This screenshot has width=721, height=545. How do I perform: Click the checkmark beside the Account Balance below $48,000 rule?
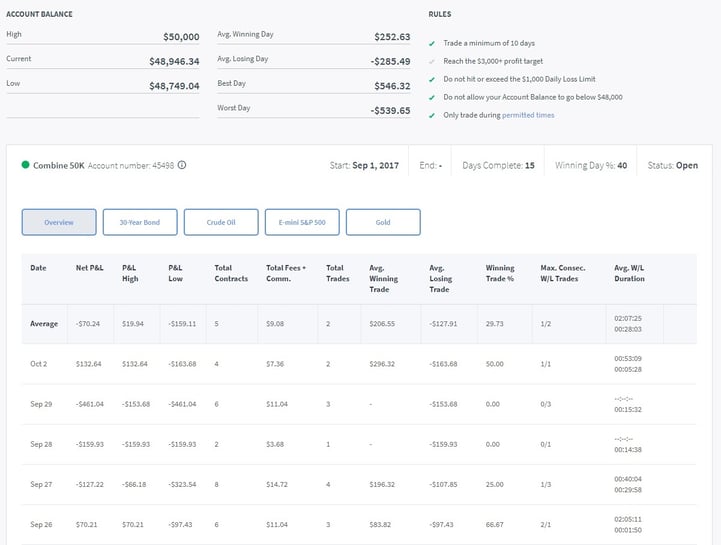tap(432, 98)
